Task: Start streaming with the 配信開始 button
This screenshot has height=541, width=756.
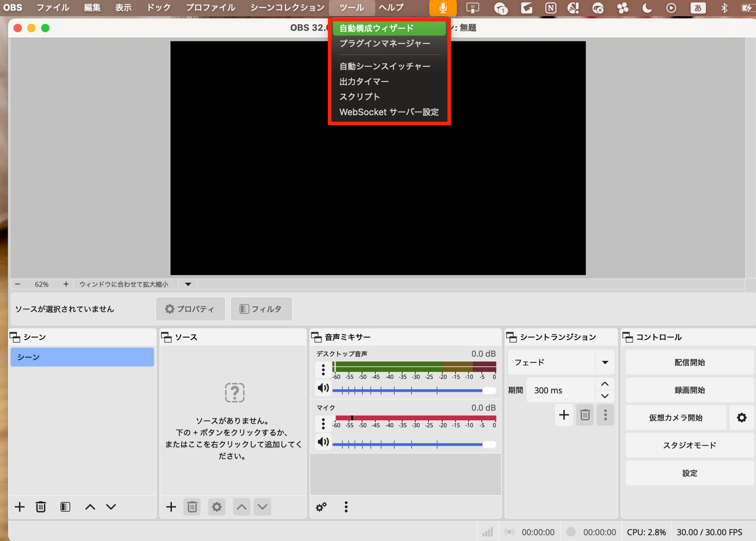Action: pyautogui.click(x=689, y=362)
